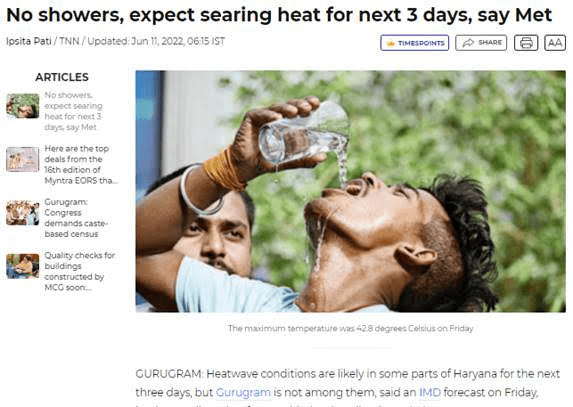This screenshot has width=573, height=407.
Task: Open the AA font size control
Action: tap(555, 43)
